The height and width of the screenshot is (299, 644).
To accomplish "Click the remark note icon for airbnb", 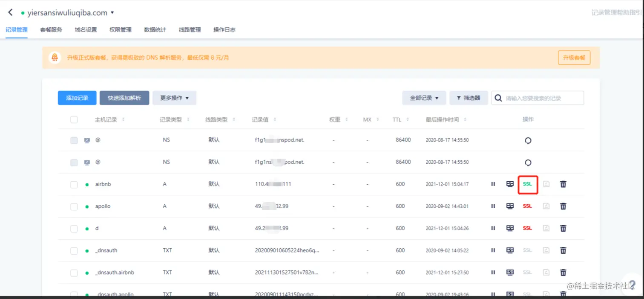I will (546, 184).
